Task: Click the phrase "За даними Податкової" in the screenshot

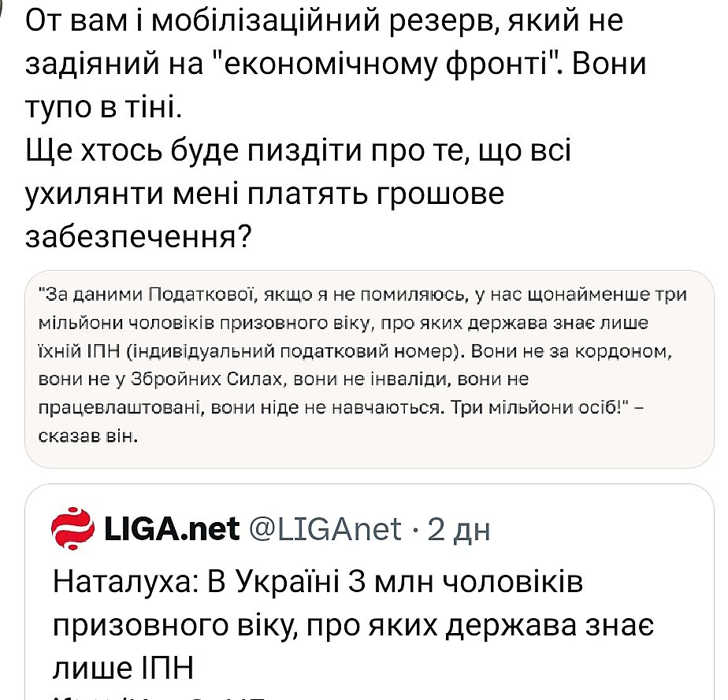Action: tap(131, 295)
